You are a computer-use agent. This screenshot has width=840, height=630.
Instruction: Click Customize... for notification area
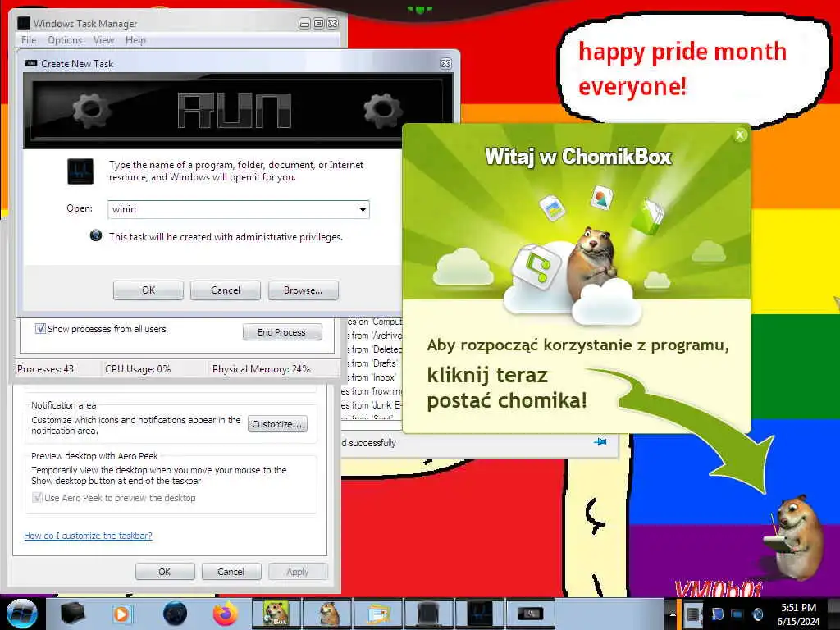point(277,424)
